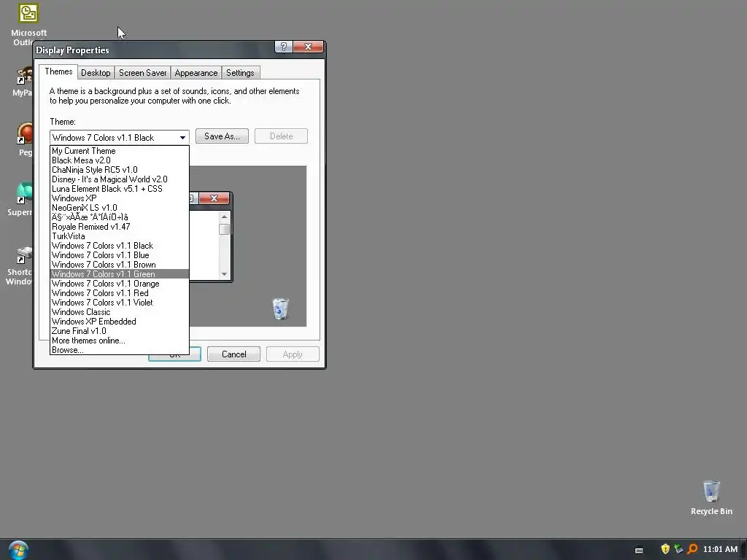The height and width of the screenshot is (560, 747).
Task: Click the taskbar clock showing 11:01 AM
Action: tap(720, 549)
